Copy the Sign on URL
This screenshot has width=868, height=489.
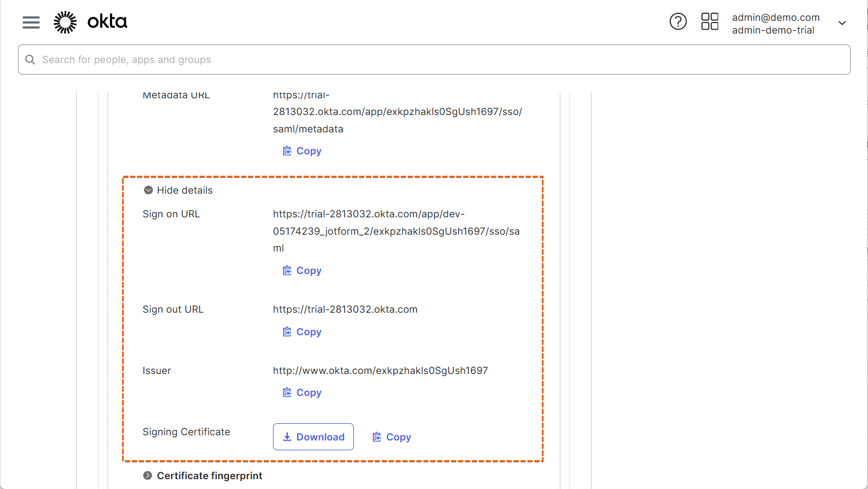[302, 271]
